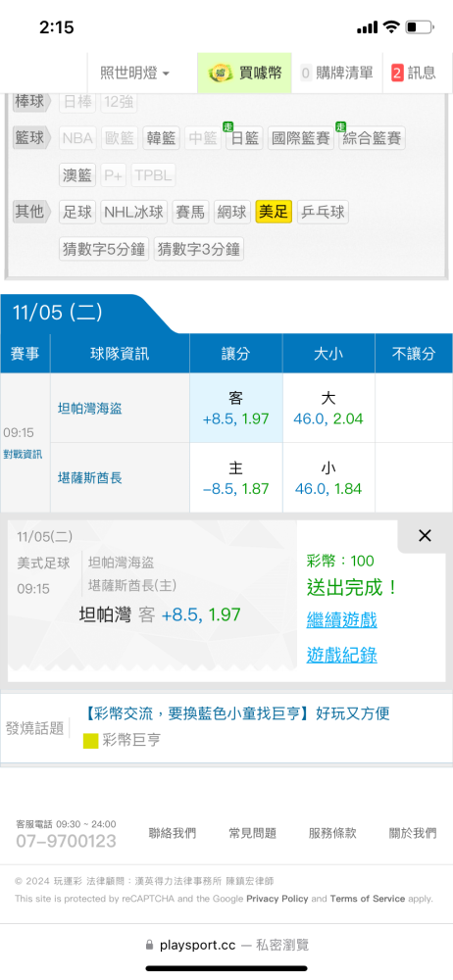453x980 pixels.
Task: Open 猜數字5分鐘 game
Action: tap(104, 249)
